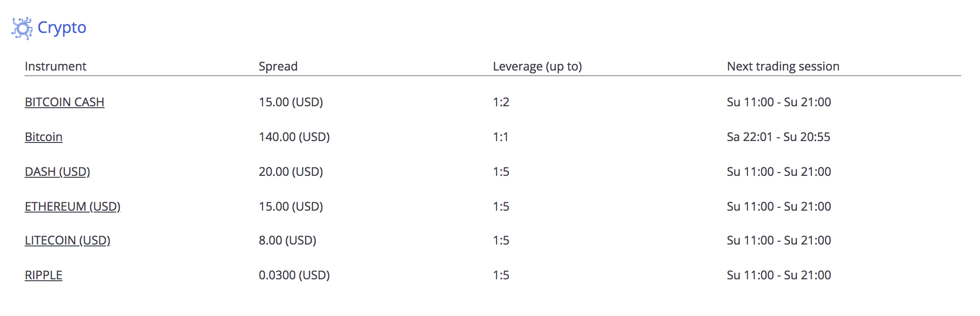980x316 pixels.
Task: Click the Sa 22:01 - Su 20:55 session
Action: 779,137
